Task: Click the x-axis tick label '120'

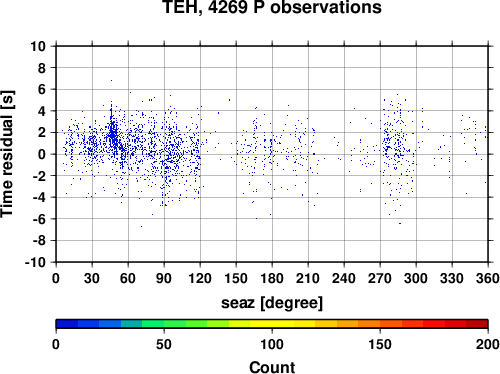Action: point(200,278)
